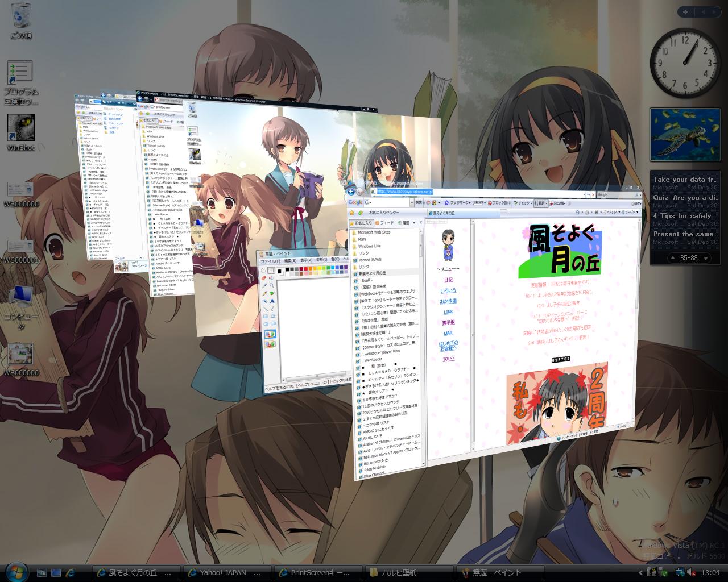Open the Yahoo! JAPAN favorite
728x582 pixels.
368,260
